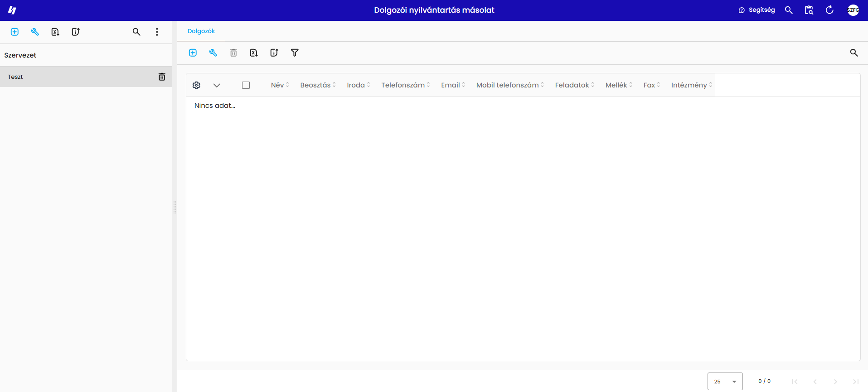The width and height of the screenshot is (868, 392).
Task: Open table column settings gear
Action: [196, 85]
